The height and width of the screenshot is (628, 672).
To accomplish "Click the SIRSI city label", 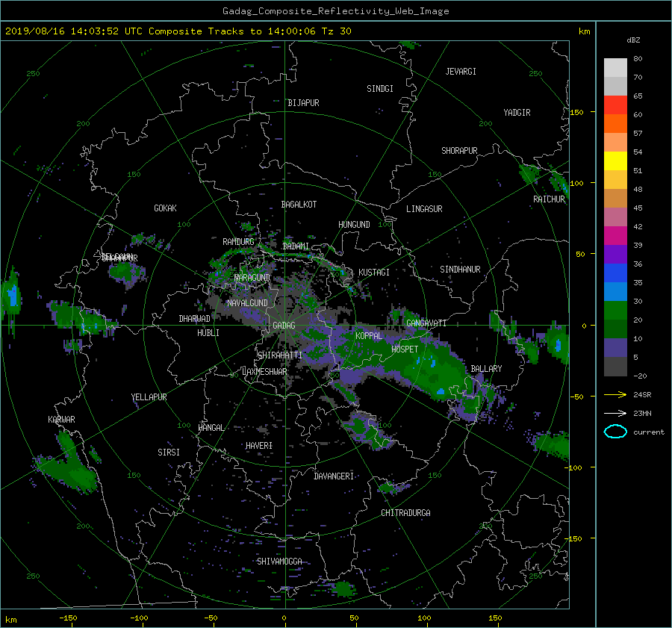I will coord(169,453).
